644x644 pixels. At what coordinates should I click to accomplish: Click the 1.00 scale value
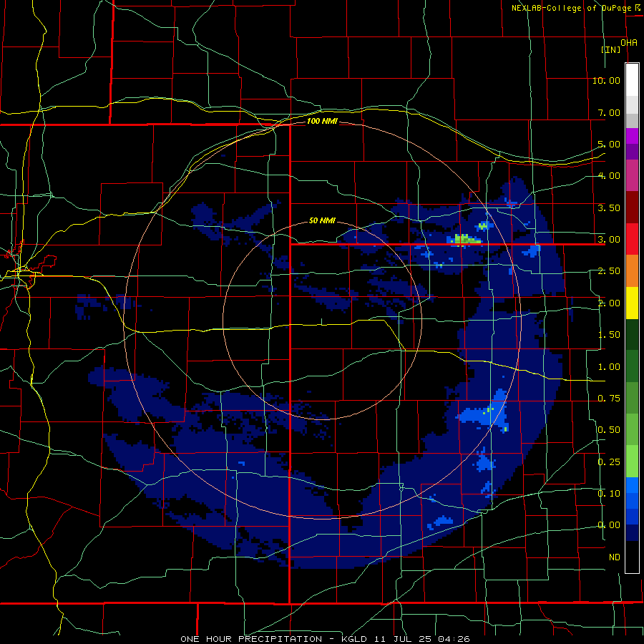click(609, 367)
